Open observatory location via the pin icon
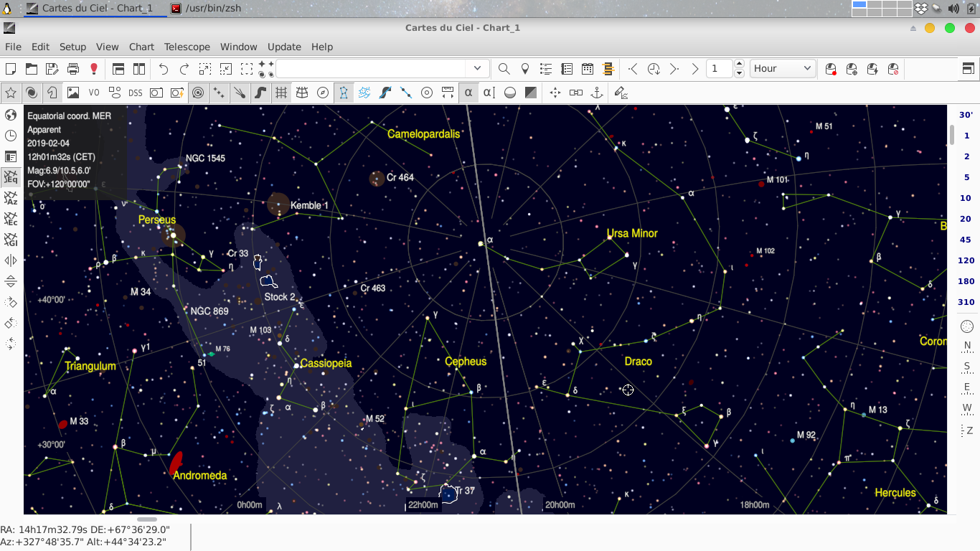 [525, 69]
